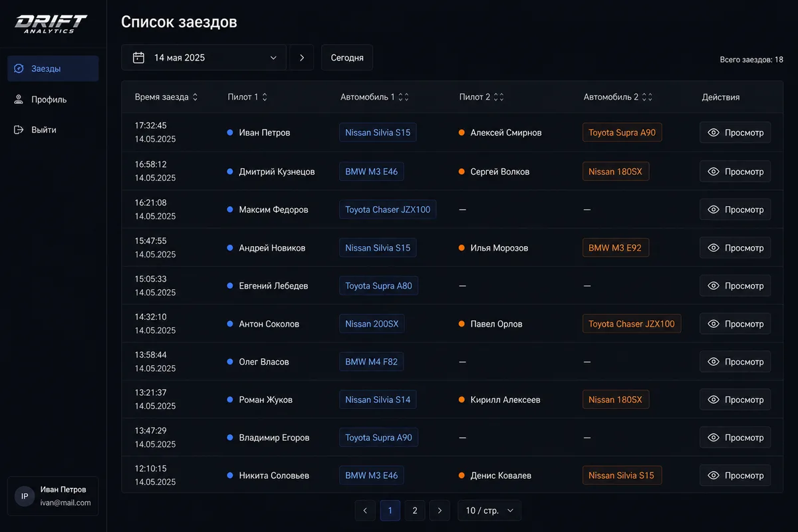798x532 pixels.
Task: Click pilot name Сергей Волков
Action: tap(500, 172)
